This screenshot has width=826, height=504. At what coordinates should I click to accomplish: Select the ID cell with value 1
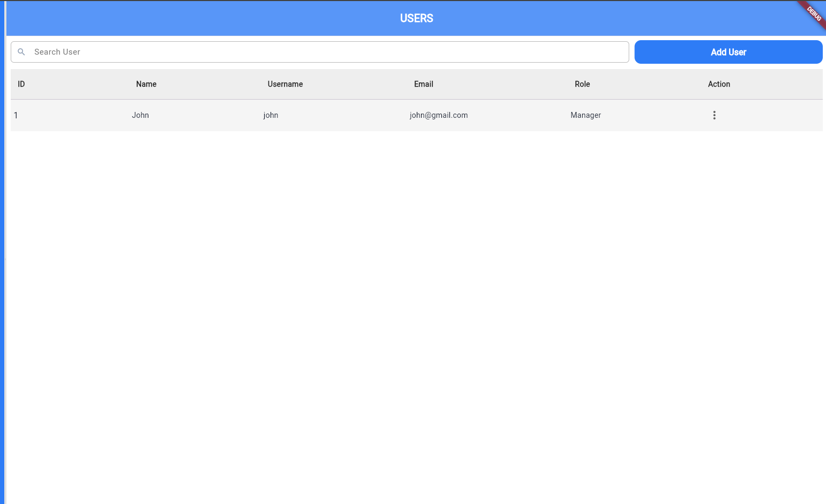tap(16, 115)
